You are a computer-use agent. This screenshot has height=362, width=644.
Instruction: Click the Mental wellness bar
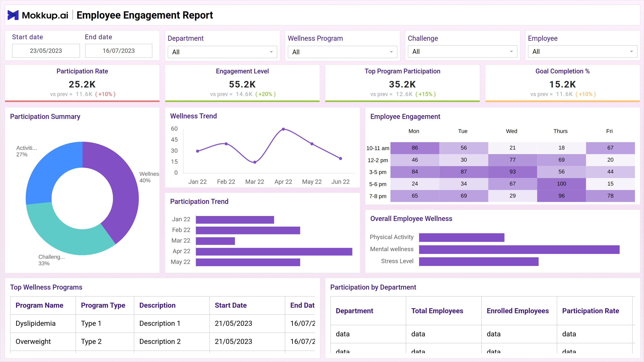(x=519, y=250)
